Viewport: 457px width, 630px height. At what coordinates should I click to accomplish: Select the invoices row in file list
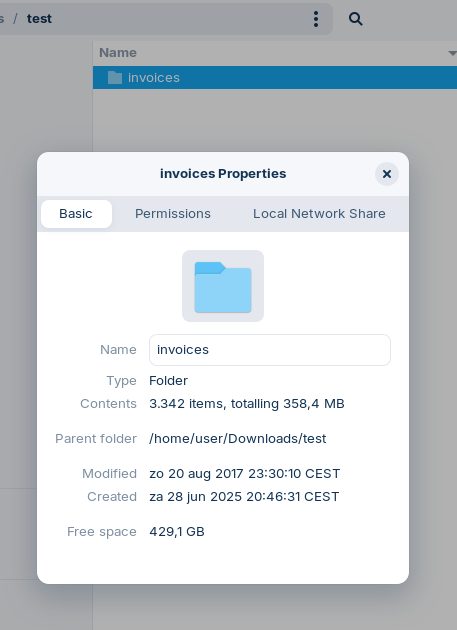point(275,78)
